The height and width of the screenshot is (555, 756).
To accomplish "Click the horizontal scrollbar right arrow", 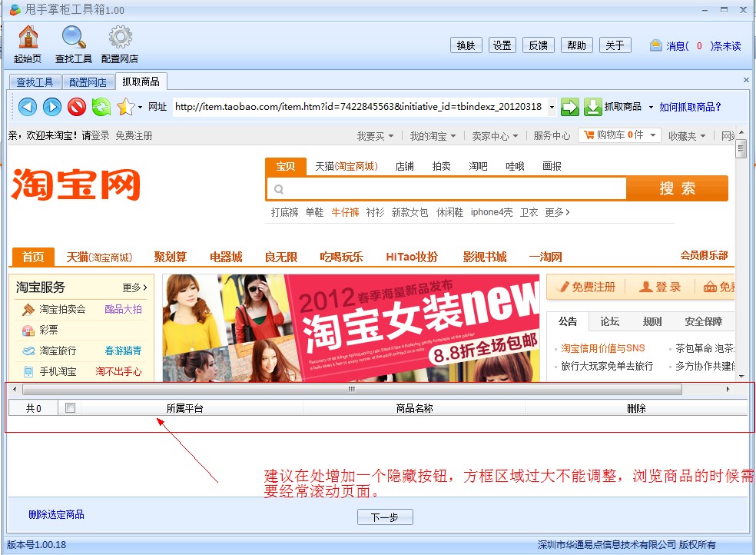I will [x=728, y=389].
